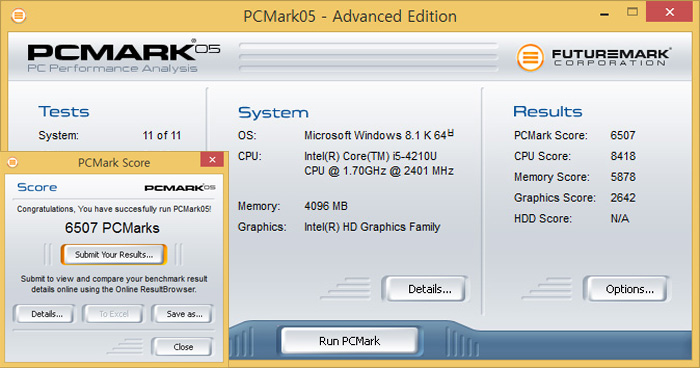Open Details in the Score dialog
Viewport: 700px width, 368px height.
tap(45, 314)
